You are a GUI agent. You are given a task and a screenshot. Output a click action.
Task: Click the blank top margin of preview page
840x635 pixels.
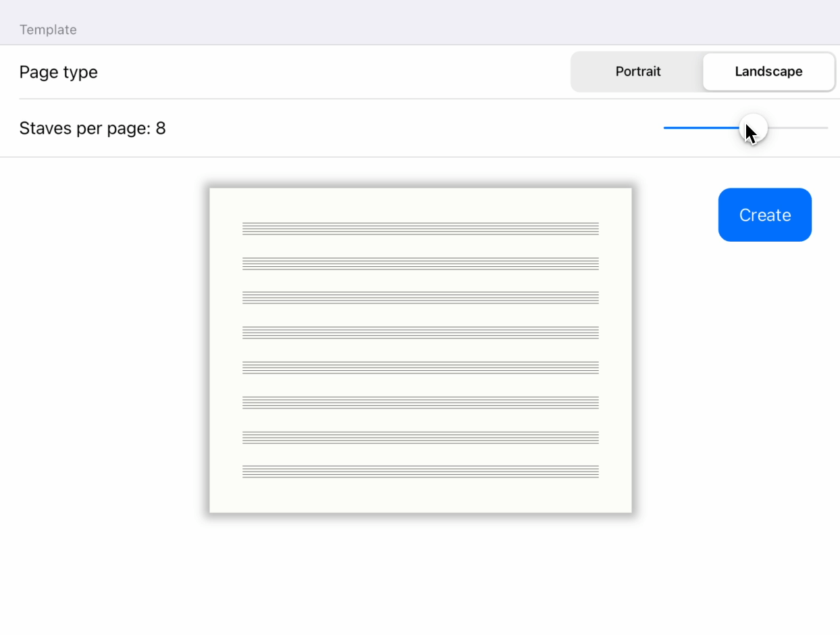point(420,204)
